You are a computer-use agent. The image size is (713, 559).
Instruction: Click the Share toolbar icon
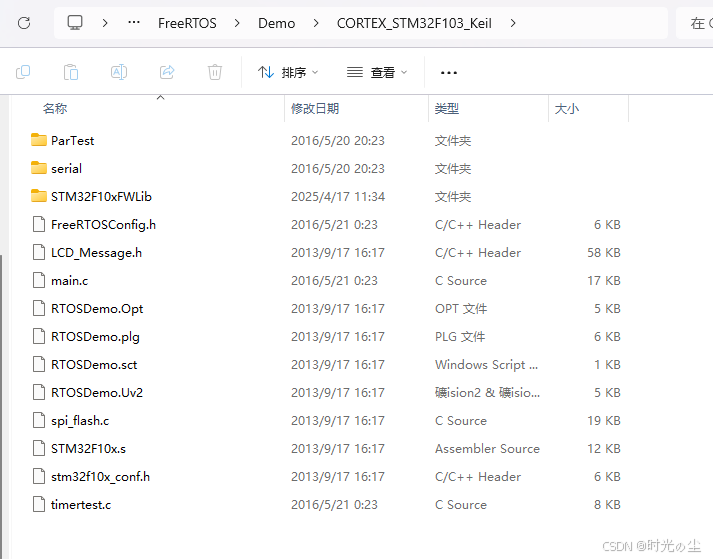(x=167, y=72)
